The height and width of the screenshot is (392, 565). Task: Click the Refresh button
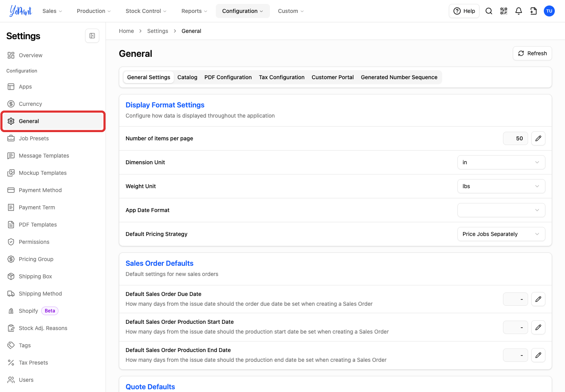(532, 53)
